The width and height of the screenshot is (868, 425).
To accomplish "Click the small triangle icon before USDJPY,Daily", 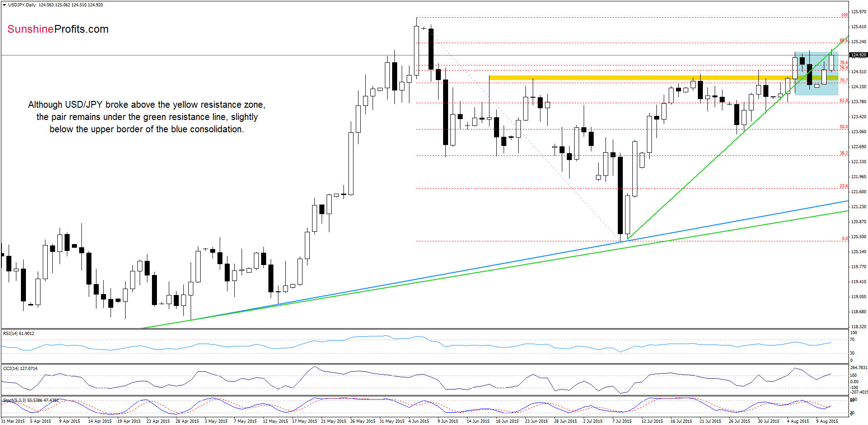I will pyautogui.click(x=5, y=5).
